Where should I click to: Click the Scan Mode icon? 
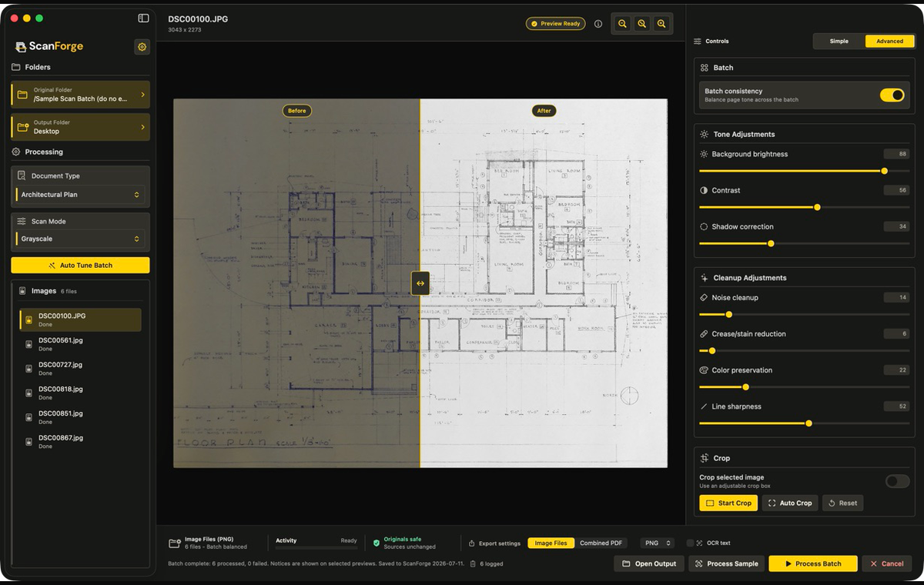pyautogui.click(x=22, y=221)
